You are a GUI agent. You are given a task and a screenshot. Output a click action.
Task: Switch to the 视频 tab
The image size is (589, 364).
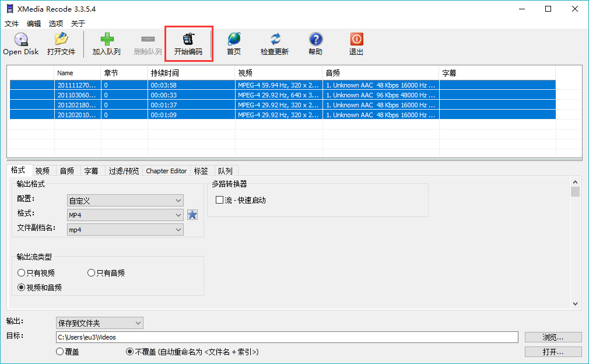[43, 171]
